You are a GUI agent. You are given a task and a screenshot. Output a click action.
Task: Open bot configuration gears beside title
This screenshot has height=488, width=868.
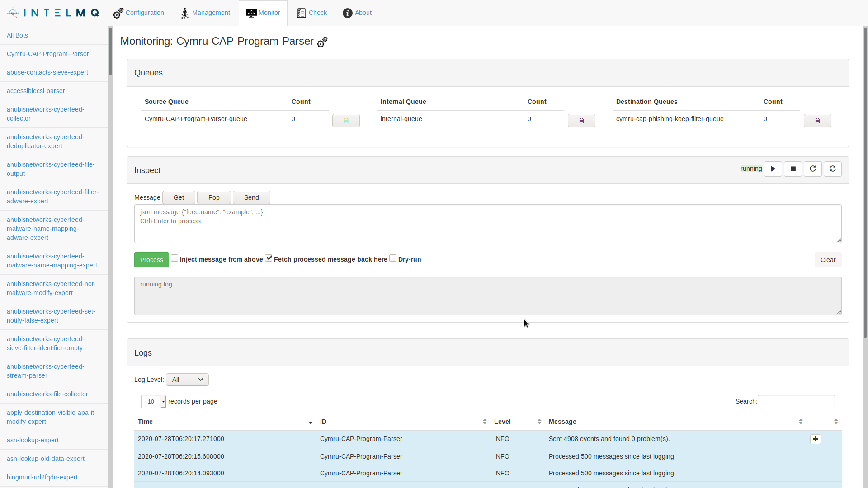tap(322, 42)
